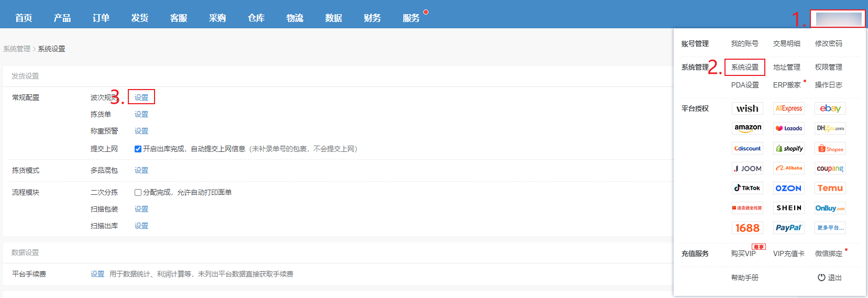Open 帮助手册 link

745,278
